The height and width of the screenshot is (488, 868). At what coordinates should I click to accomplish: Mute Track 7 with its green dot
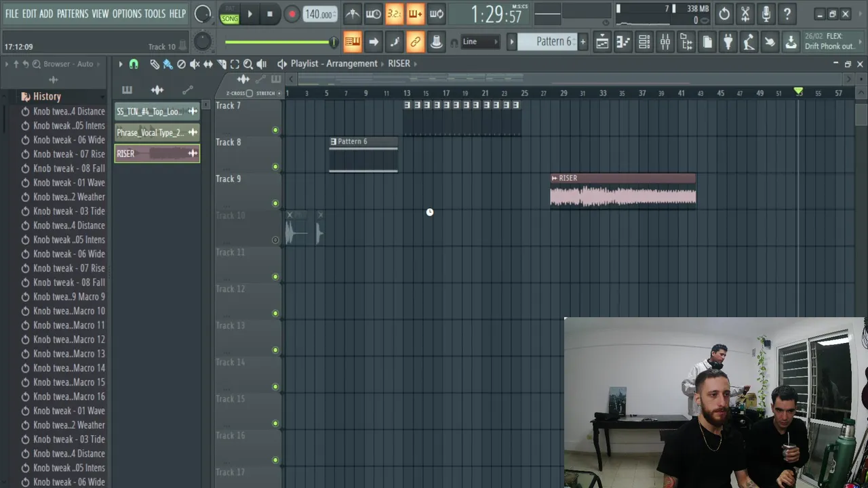(x=275, y=130)
